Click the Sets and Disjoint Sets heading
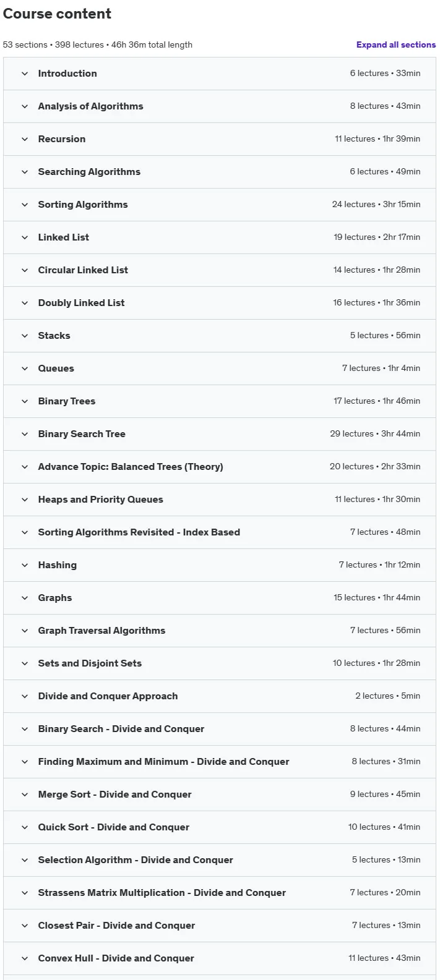Viewport: 440px width, 980px height. point(90,663)
